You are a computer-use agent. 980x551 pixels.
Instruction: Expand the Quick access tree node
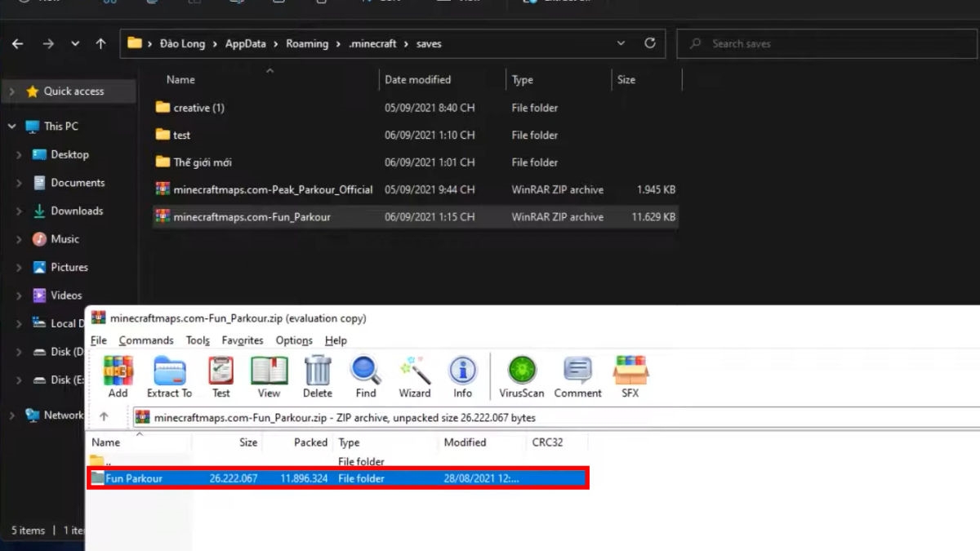11,91
